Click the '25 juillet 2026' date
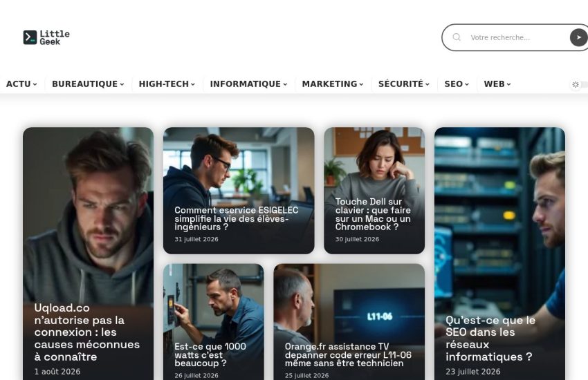Viewport: 588px width, 380px height. coord(306,375)
